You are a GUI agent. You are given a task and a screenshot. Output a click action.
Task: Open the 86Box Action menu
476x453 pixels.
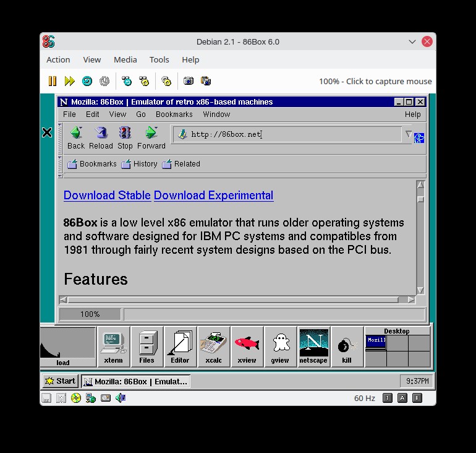pos(58,59)
